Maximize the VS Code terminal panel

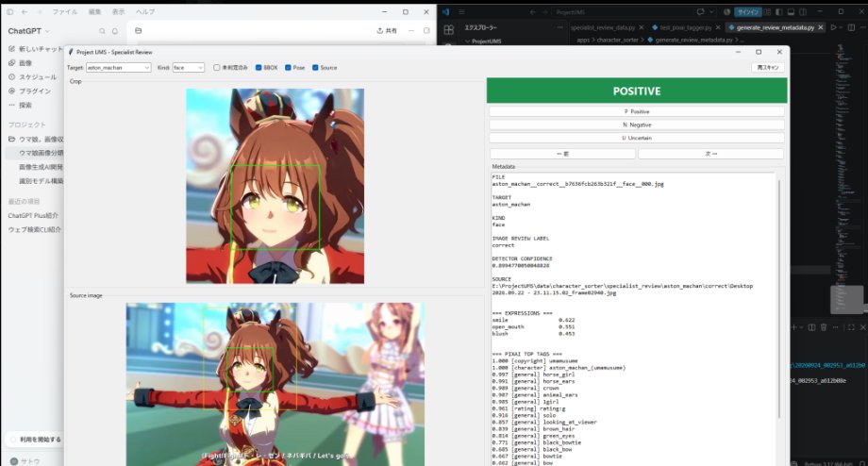pos(851,327)
